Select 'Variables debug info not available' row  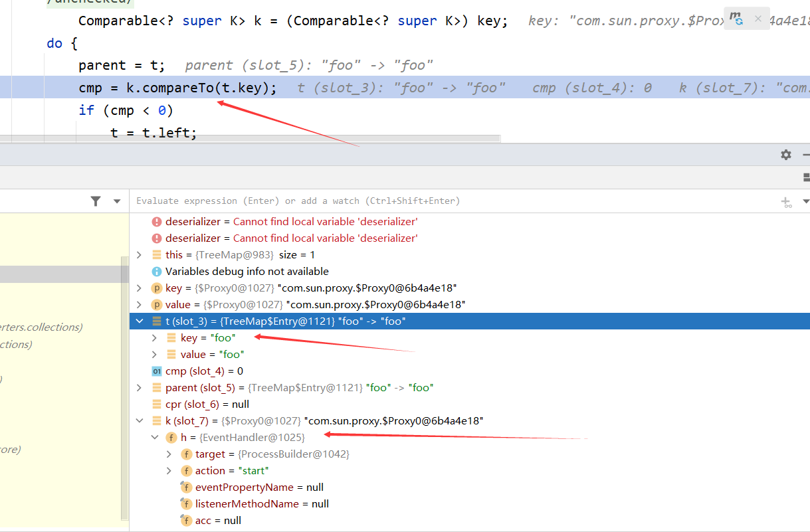470,271
